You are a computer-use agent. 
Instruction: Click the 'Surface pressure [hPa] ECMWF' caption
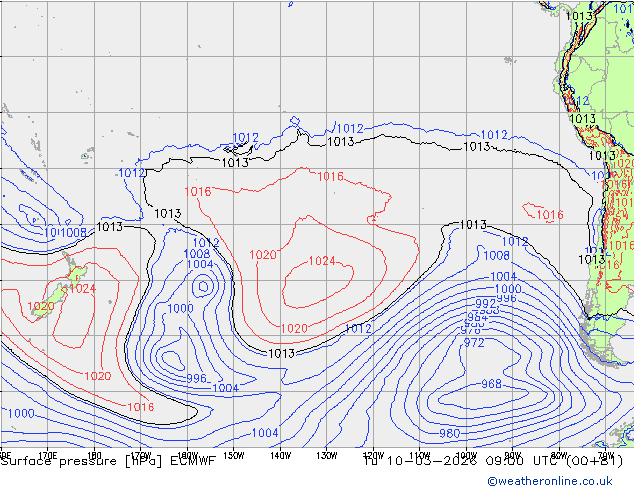point(108,461)
